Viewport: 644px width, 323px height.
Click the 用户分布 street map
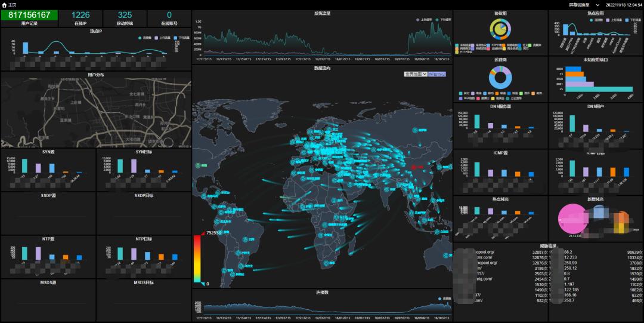point(96,113)
